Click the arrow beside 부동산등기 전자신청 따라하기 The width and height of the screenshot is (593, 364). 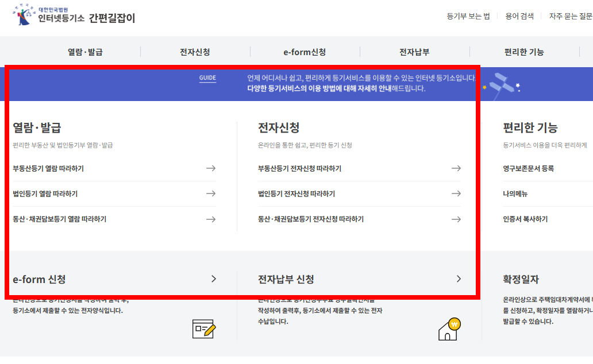click(456, 168)
